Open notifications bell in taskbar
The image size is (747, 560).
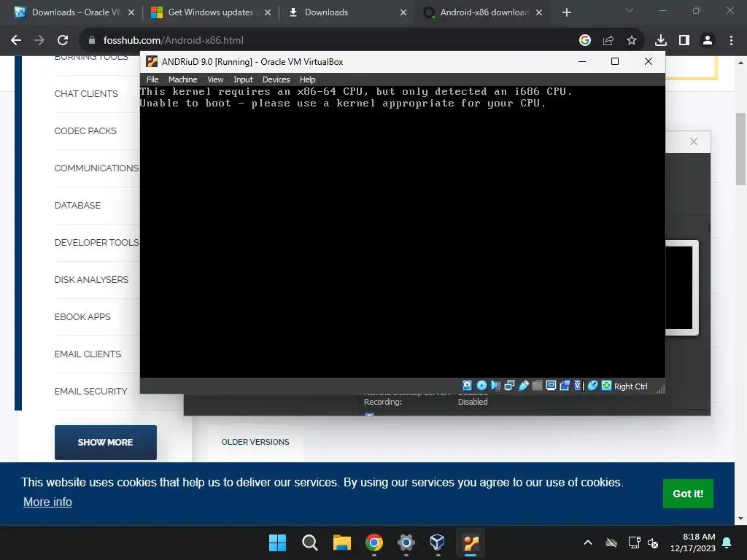(x=727, y=542)
